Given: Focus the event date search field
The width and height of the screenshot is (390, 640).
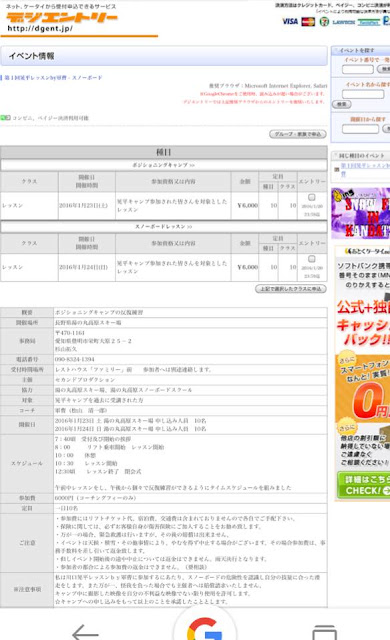Looking at the screenshot, I should tap(360, 129).
